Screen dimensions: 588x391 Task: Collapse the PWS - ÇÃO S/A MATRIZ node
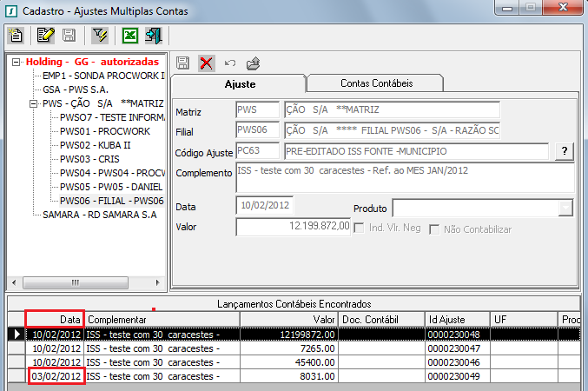[x=34, y=103]
